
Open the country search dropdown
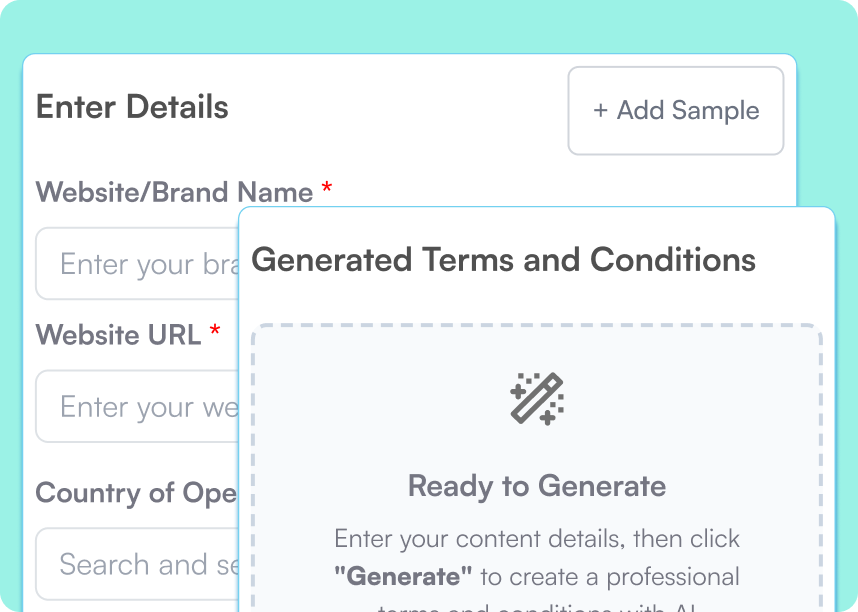click(x=138, y=564)
